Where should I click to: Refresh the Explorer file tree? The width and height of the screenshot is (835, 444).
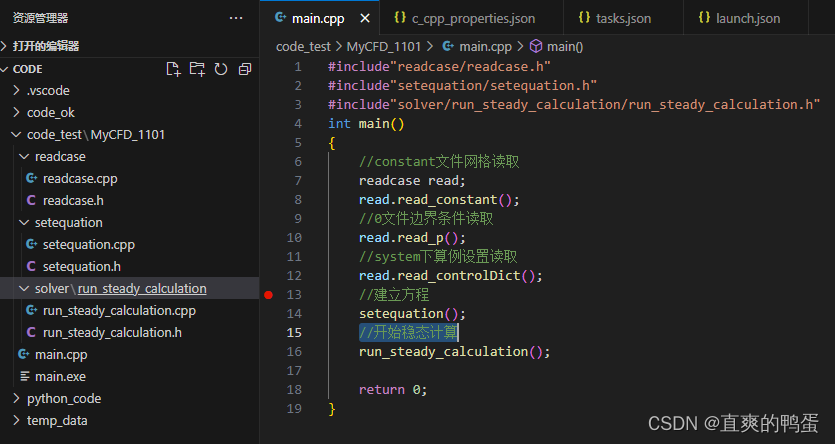tap(221, 69)
